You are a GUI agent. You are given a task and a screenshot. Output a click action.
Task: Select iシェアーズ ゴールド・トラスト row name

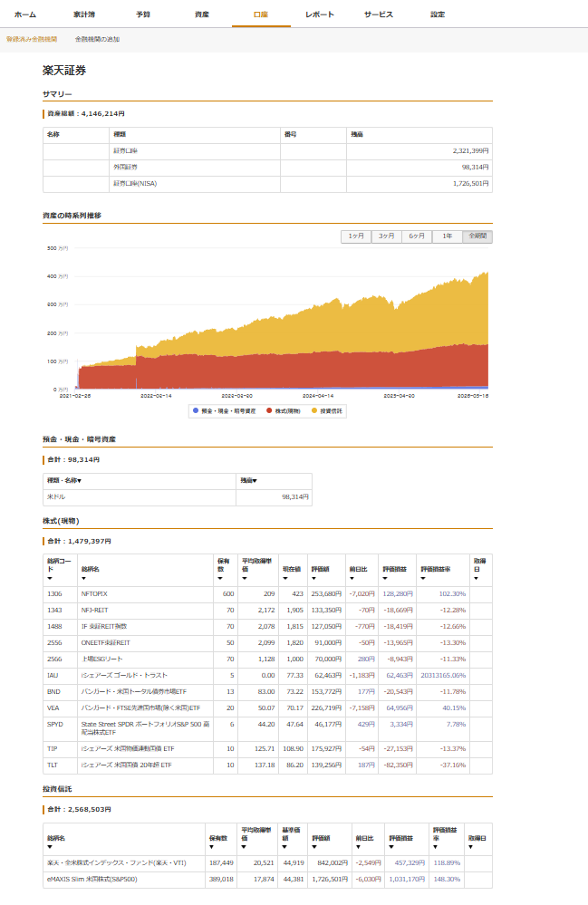tap(124, 675)
